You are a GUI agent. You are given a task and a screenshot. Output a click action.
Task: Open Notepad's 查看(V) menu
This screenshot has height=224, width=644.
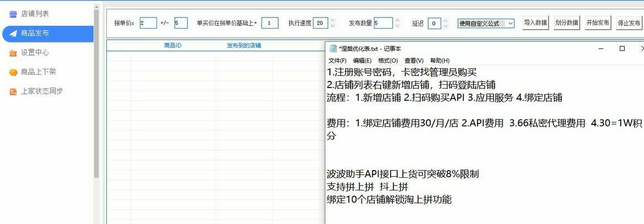[414, 61]
